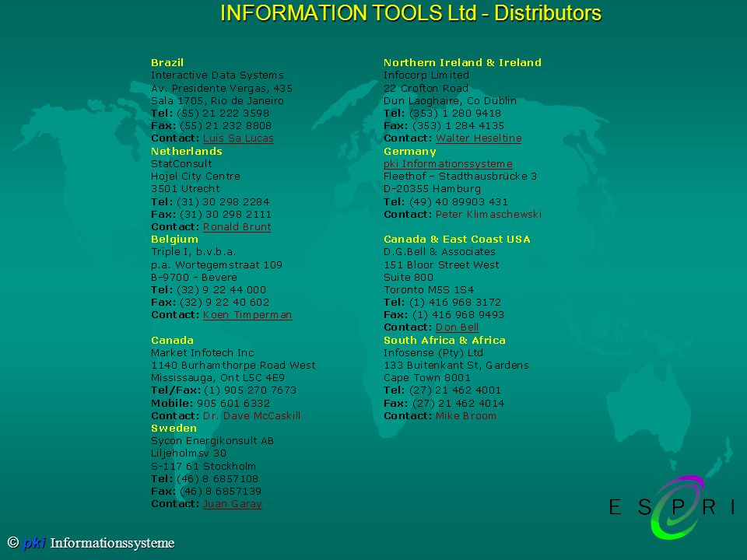747x560 pixels.
Task: Click the "Canada & East Coast USA" heading
Action: pos(457,240)
